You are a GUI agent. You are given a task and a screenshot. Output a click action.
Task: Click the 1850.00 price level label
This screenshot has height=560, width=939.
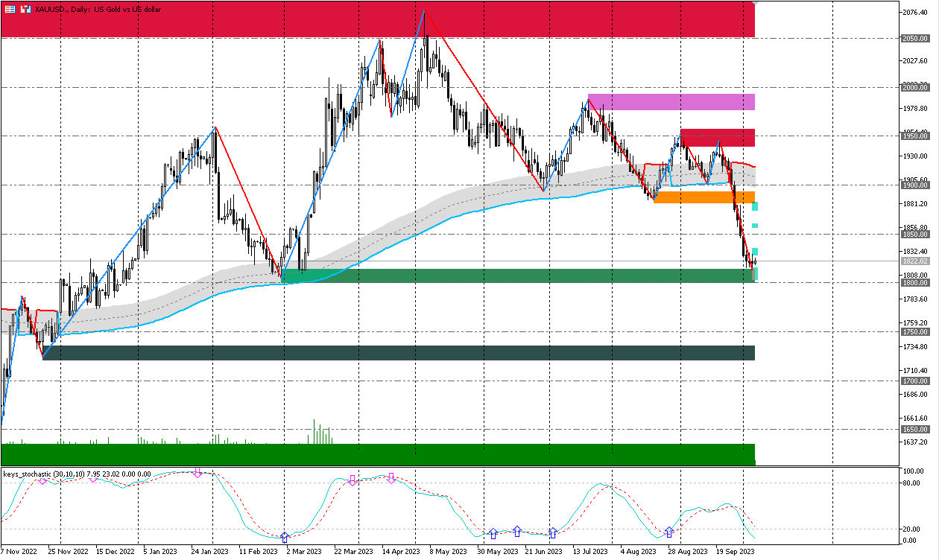pyautogui.click(x=914, y=234)
